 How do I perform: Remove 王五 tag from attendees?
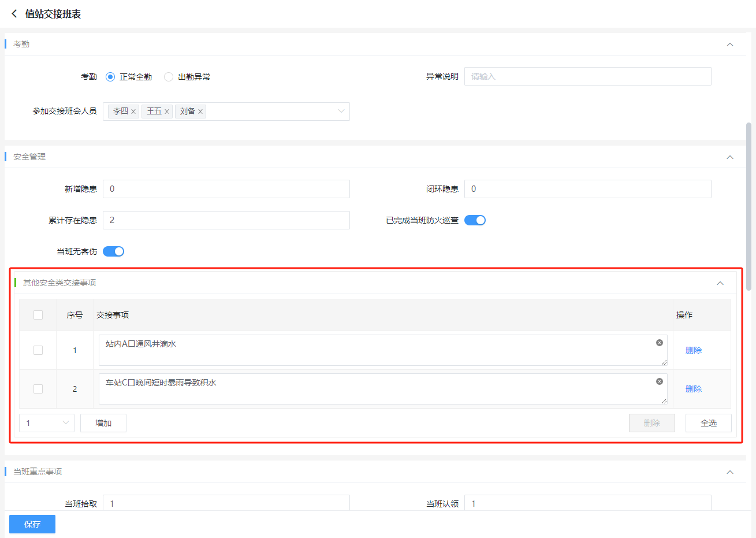(x=167, y=112)
